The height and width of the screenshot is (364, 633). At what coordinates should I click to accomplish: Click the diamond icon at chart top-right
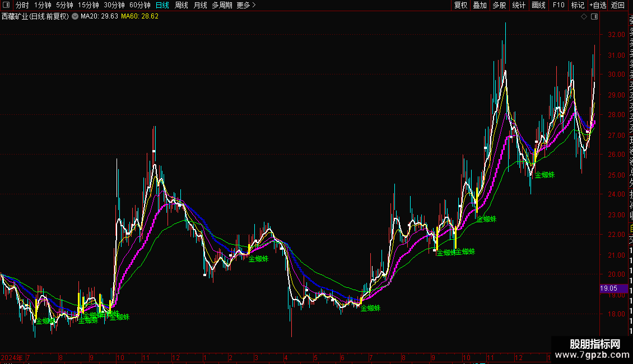(584, 17)
